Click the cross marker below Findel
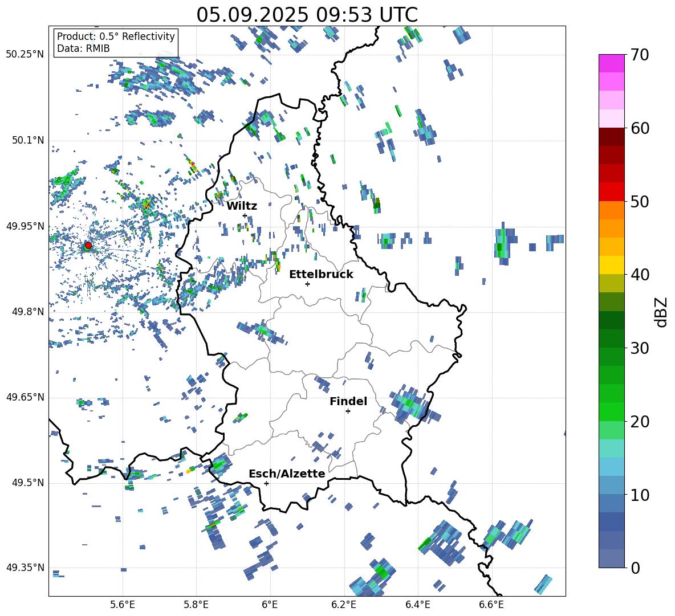 [x=348, y=411]
